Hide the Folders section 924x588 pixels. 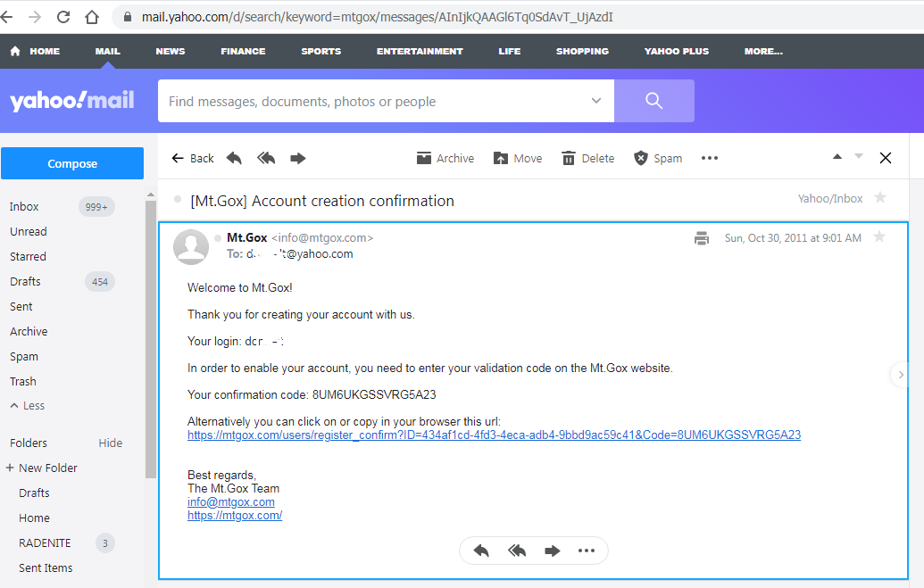(110, 443)
